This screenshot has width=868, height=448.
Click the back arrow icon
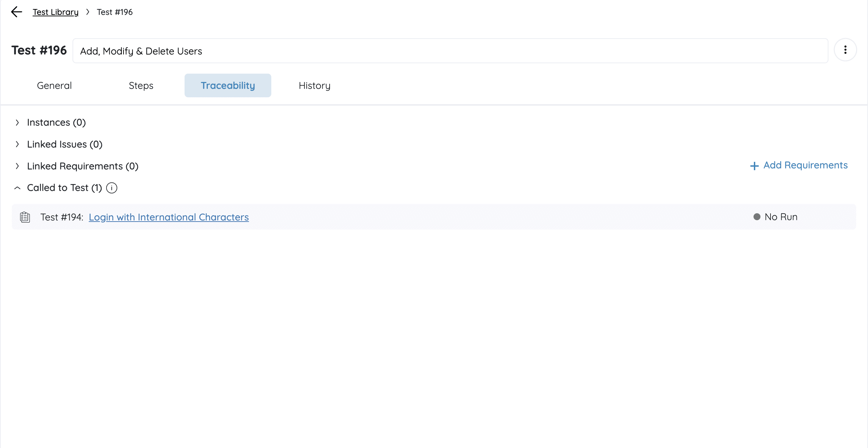tap(16, 12)
